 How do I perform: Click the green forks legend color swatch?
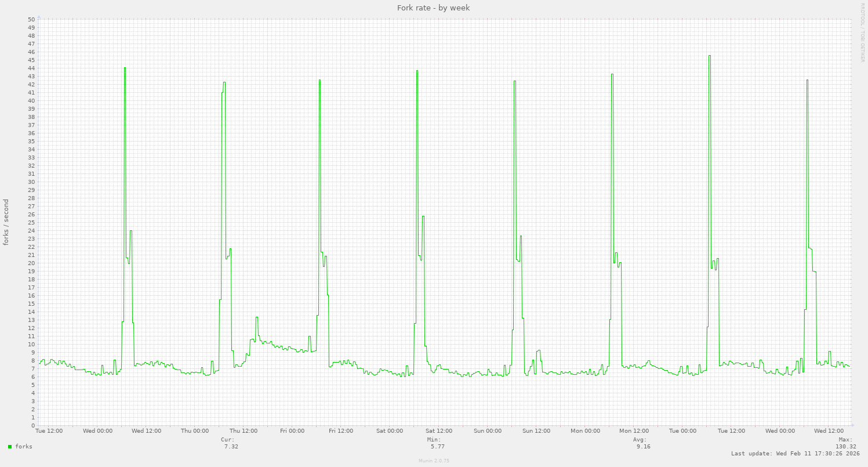pyautogui.click(x=10, y=447)
